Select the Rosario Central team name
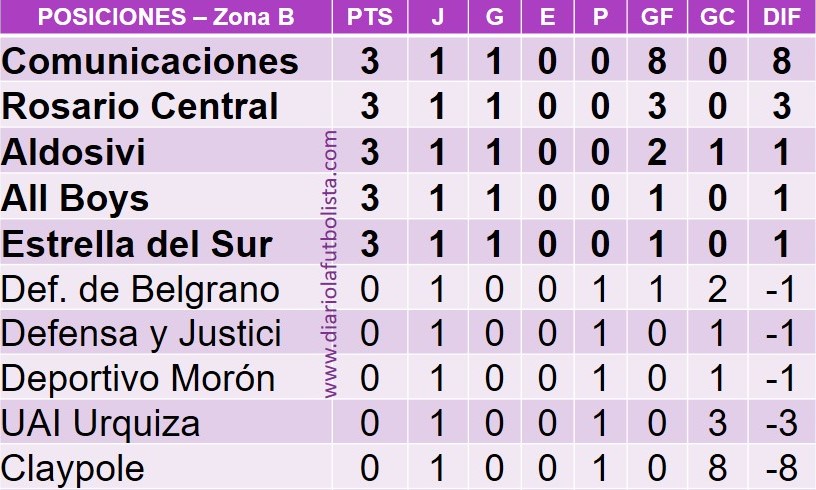Image resolution: width=816 pixels, height=490 pixels. coord(140,106)
